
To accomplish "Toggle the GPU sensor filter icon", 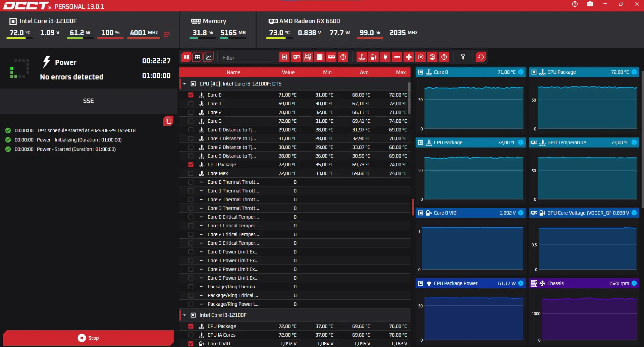I will (x=296, y=57).
